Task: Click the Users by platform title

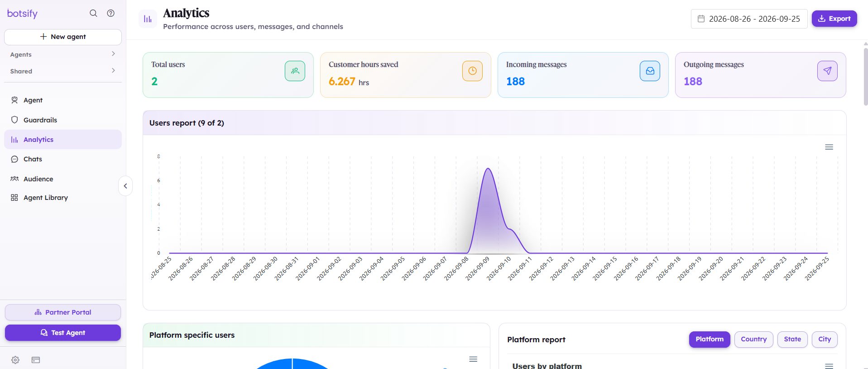Action: pyautogui.click(x=547, y=365)
